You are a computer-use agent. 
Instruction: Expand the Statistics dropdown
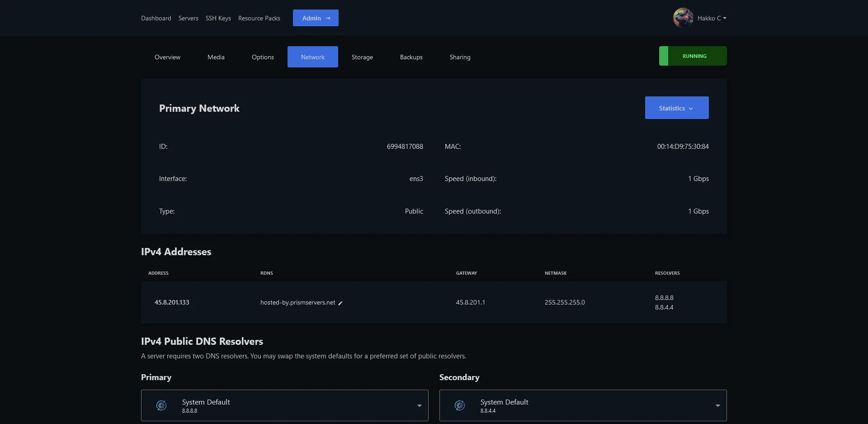point(676,108)
